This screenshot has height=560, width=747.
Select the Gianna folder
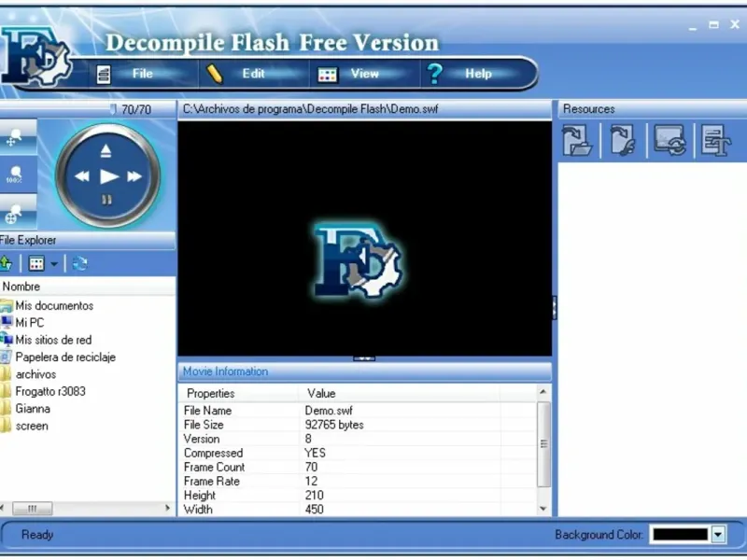[32, 409]
